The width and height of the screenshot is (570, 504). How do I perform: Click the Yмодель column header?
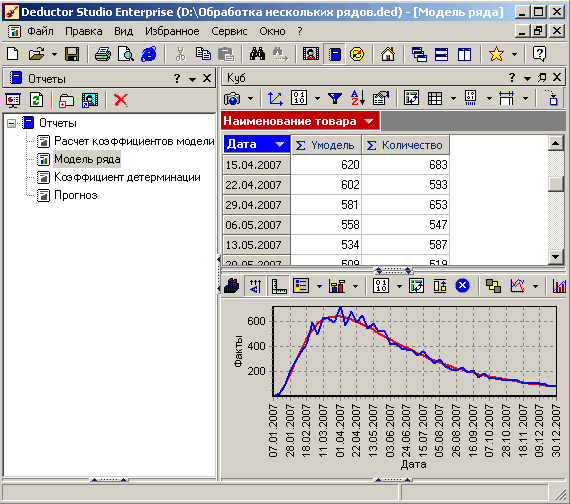pos(326,145)
